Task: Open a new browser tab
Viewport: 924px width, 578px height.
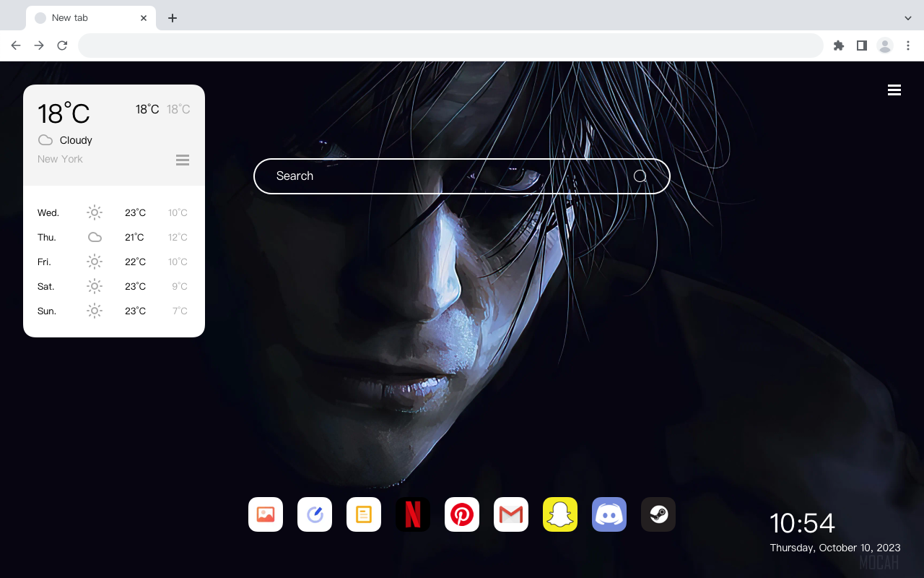Action: point(172,18)
